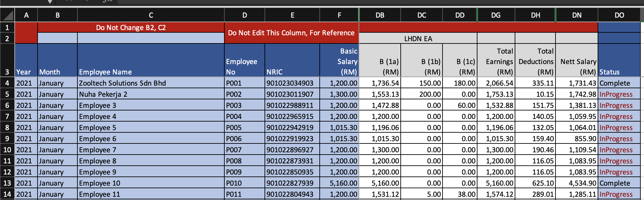Select NRIC '901022804943' cell
This screenshot has height=200, width=644.
pyautogui.click(x=292, y=194)
